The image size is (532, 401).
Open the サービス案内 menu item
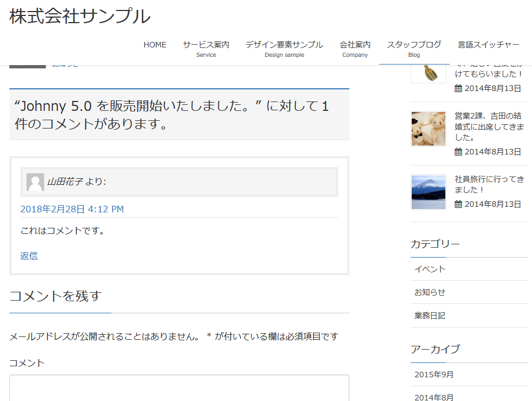[x=206, y=49]
